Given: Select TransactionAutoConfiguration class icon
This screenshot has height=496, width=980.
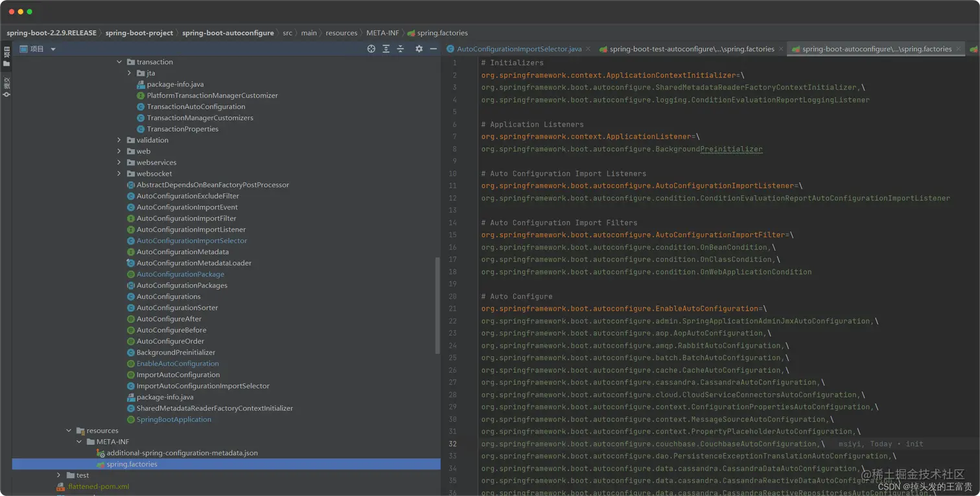Looking at the screenshot, I should pos(141,107).
